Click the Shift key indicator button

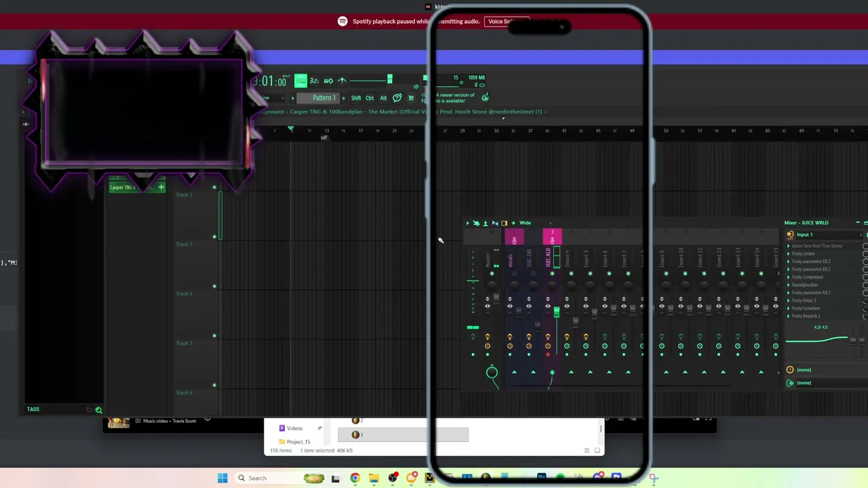pos(356,98)
